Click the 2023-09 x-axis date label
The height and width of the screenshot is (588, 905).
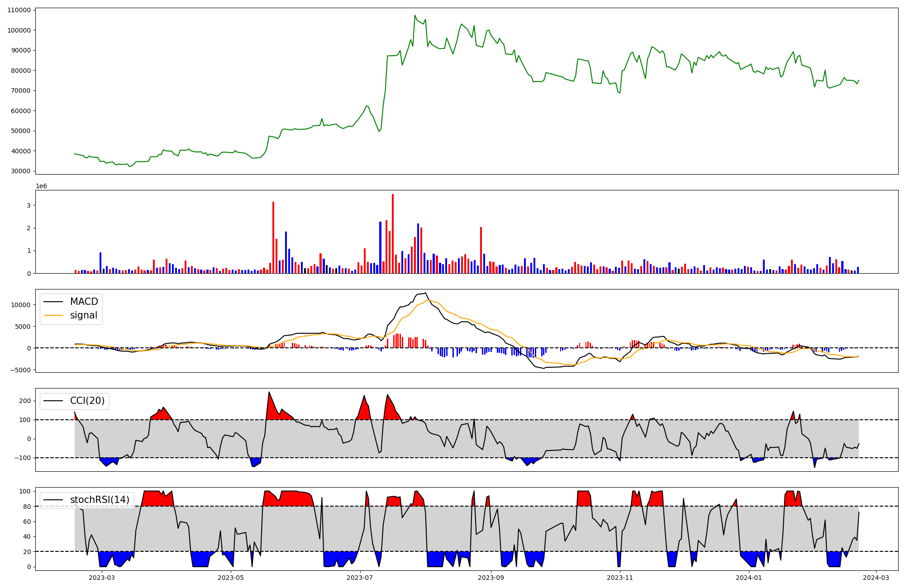point(491,578)
